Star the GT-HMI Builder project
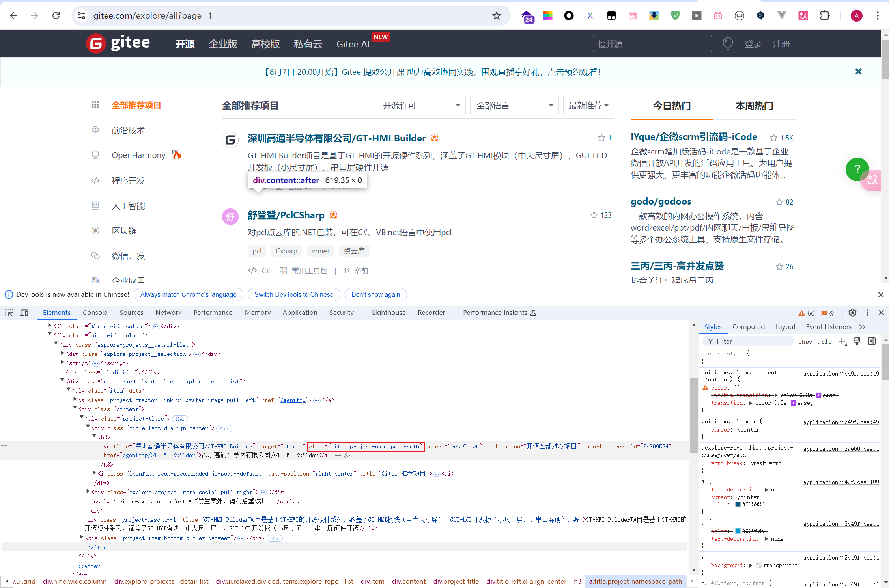The image size is (889, 588). [601, 138]
